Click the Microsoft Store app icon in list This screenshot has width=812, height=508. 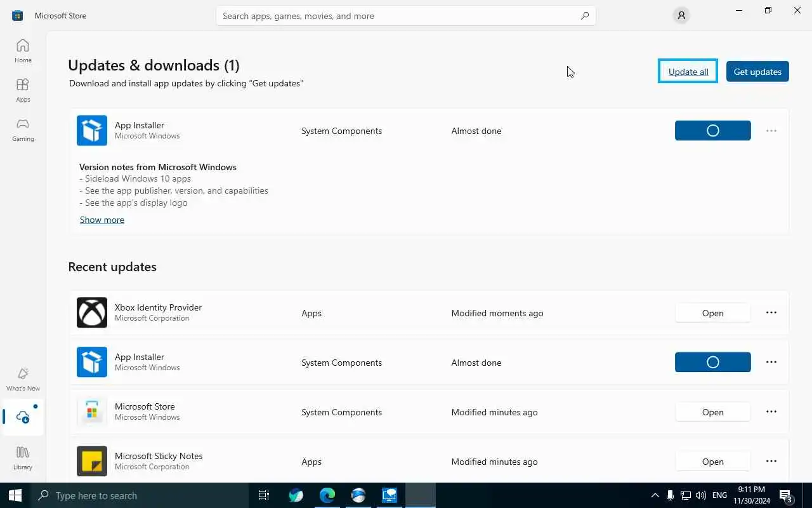point(92,411)
